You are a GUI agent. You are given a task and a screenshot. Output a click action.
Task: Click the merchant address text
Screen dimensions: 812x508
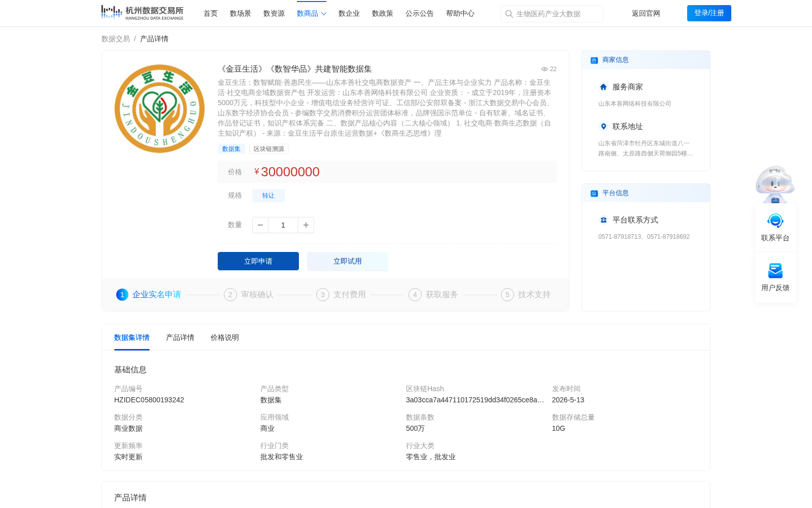[x=646, y=148]
